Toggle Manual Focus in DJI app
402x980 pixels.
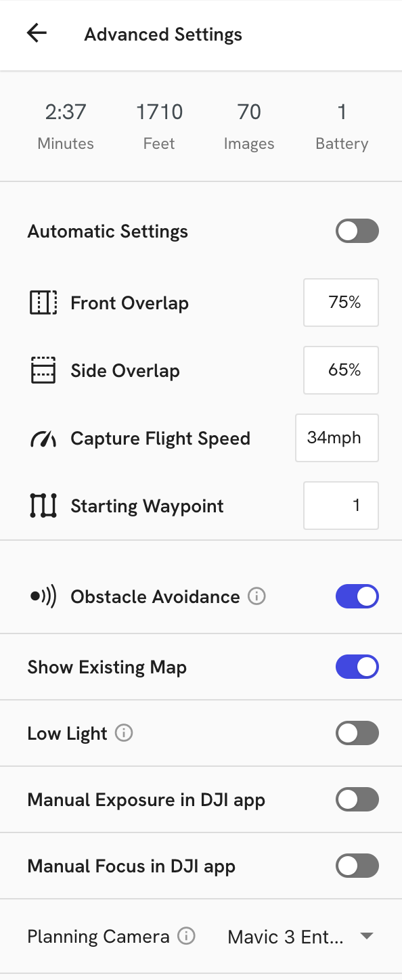tap(357, 866)
